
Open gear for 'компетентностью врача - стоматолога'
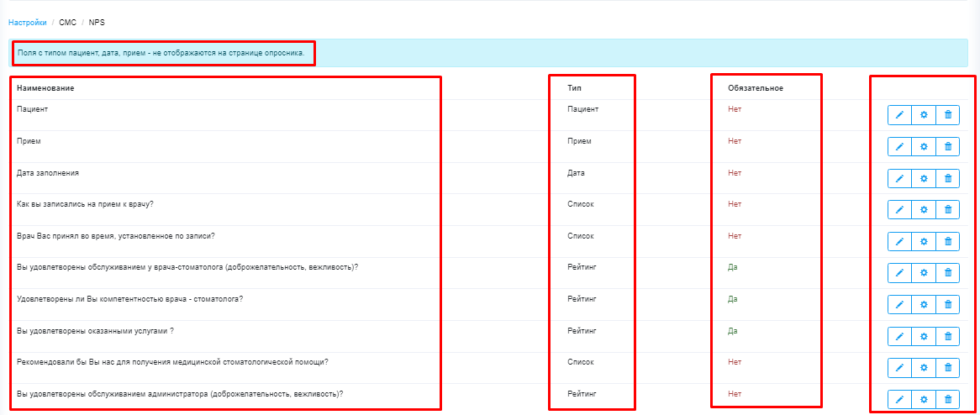924,304
